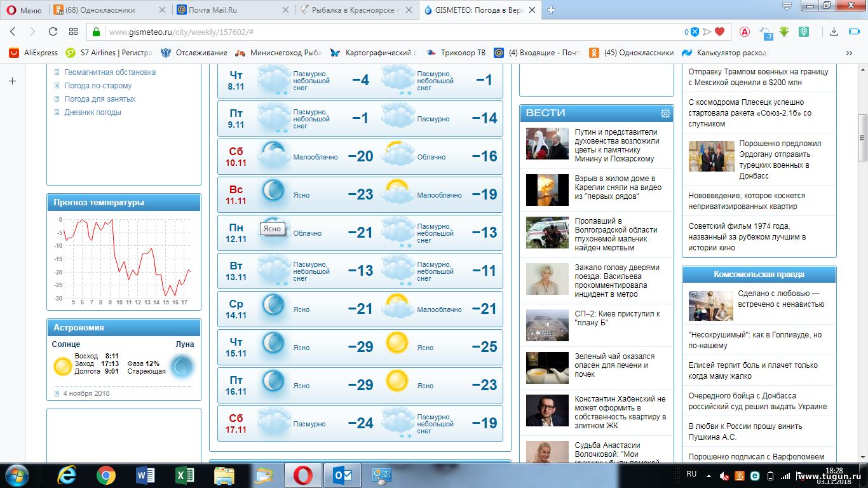Open the Opera Меню main menu
868x488 pixels.
click(x=23, y=10)
